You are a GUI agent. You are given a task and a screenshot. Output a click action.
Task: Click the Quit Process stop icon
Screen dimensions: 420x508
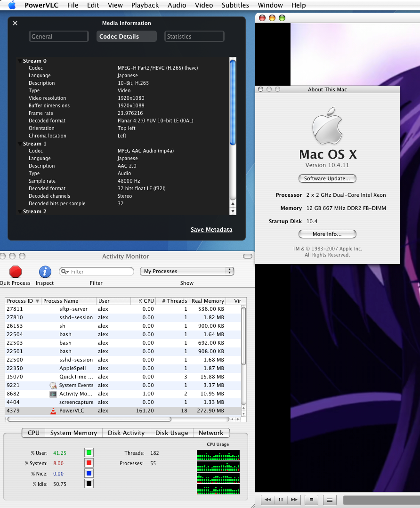click(15, 272)
